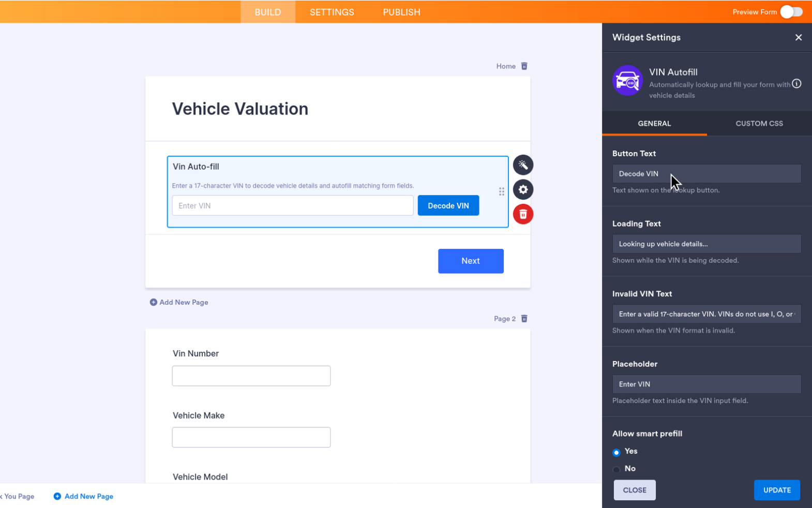Click the plus icon beside Add New Page under form
Viewport: 812px width, 508px height.
click(153, 302)
